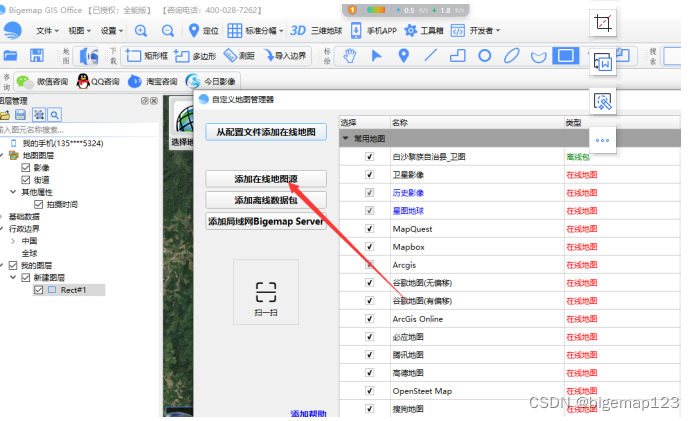
Task: Uncheck the MapQuest map checkbox
Action: pyautogui.click(x=370, y=228)
